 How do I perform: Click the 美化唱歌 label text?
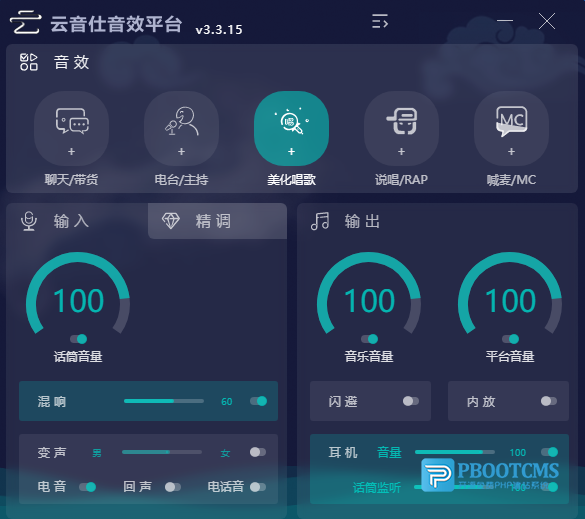click(291, 180)
